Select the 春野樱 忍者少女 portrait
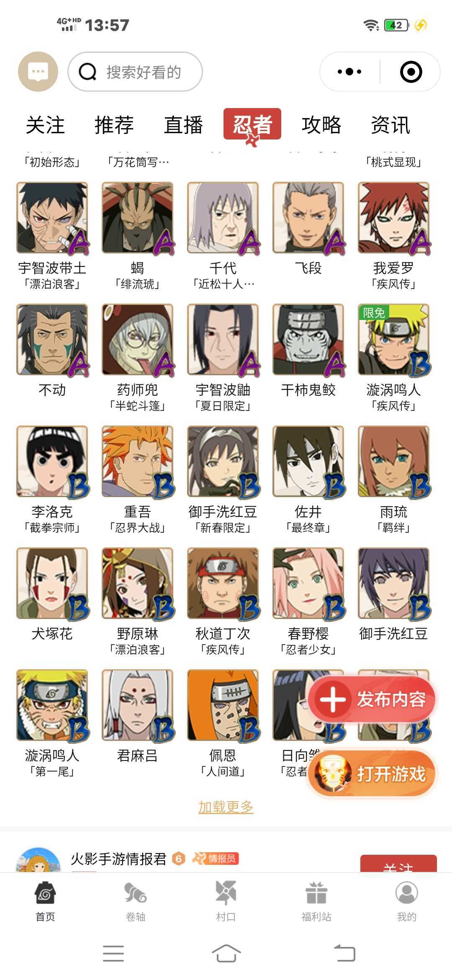The image size is (452, 980). [x=308, y=583]
